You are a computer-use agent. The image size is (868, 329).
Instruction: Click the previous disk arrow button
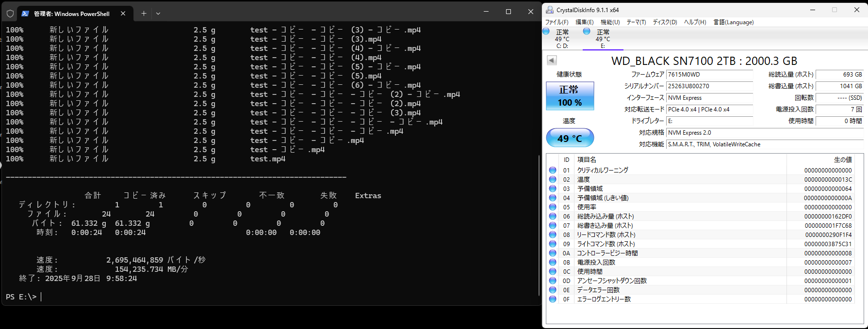point(552,60)
